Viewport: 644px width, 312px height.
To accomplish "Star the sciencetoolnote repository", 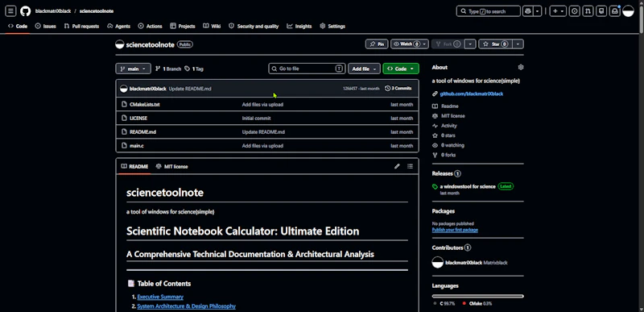I will [x=495, y=44].
